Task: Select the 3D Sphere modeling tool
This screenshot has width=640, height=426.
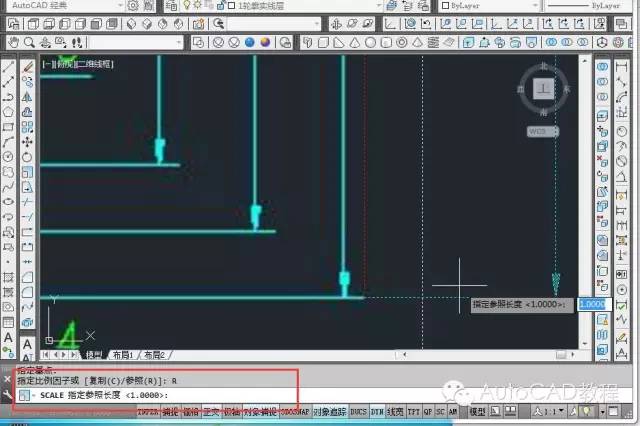Action: (x=370, y=42)
